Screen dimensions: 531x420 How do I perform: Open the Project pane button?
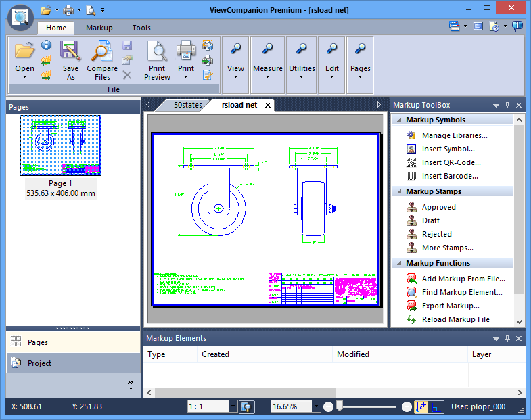40,363
